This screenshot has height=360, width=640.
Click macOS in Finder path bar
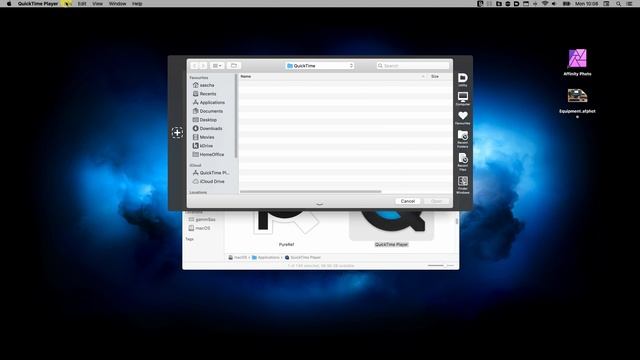238,258
